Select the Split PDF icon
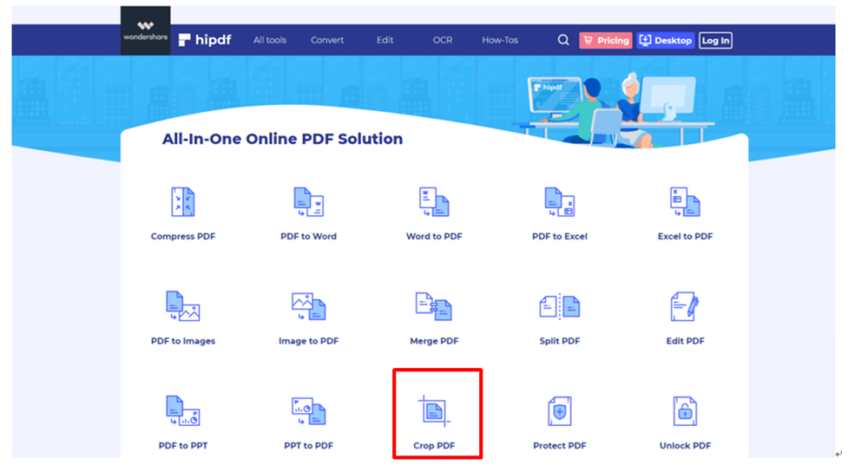This screenshot has height=472, width=868. (x=559, y=307)
